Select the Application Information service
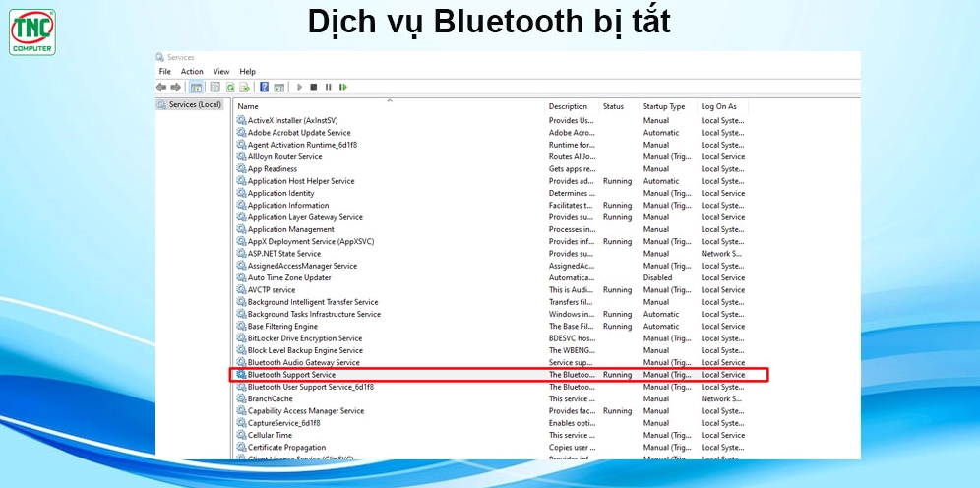Screen dimensions: 980x488 coord(288,206)
